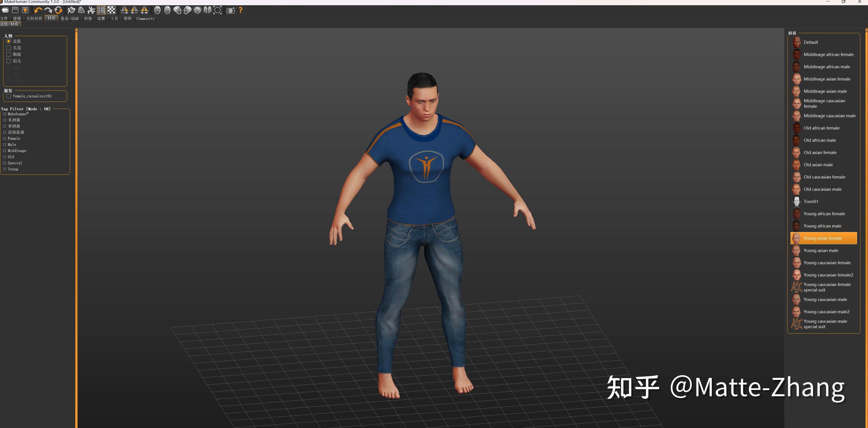Toggle wireframe grid display icon
The width and height of the screenshot is (868, 428).
click(101, 10)
